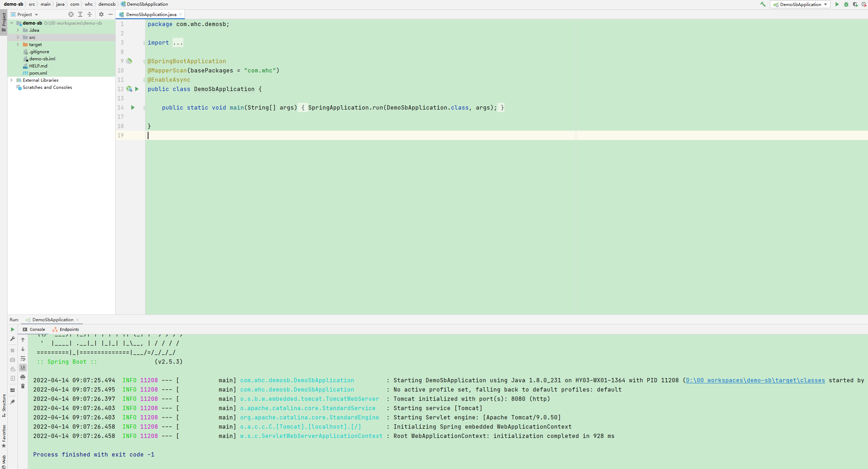868x469 pixels.
Task: Switch to the Endpoints tab
Action: click(x=68, y=329)
